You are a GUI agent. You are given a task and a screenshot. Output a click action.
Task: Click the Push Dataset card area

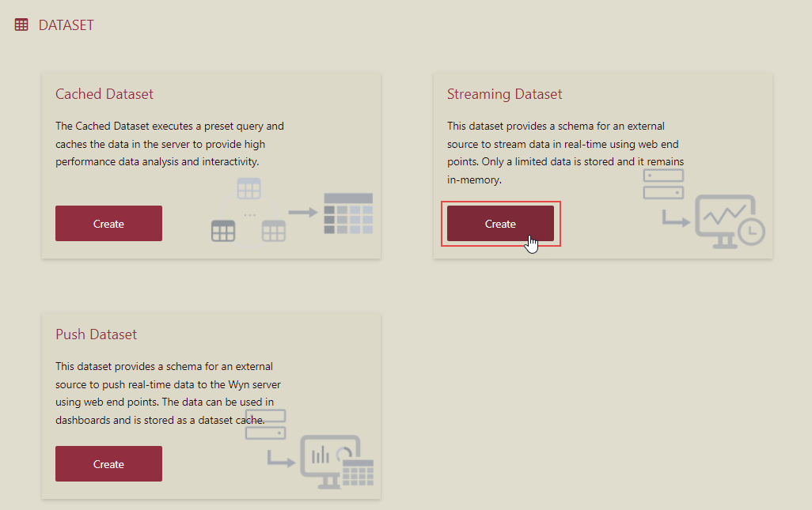tap(210, 405)
